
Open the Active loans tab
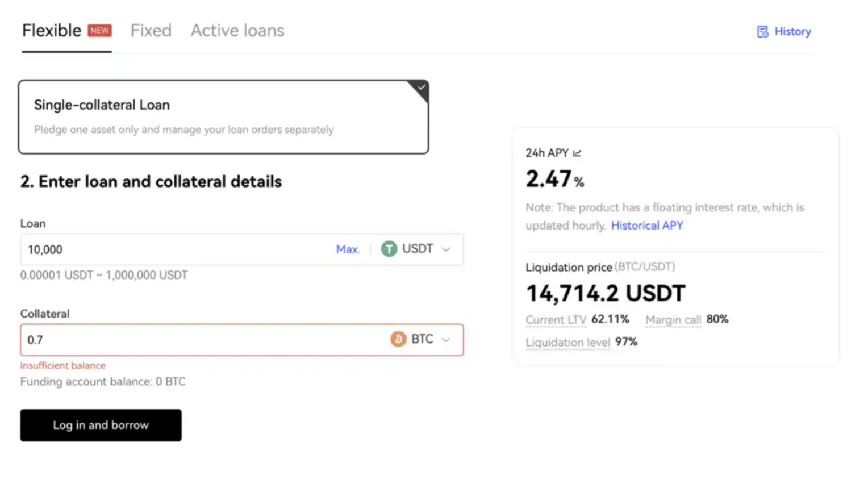237,31
